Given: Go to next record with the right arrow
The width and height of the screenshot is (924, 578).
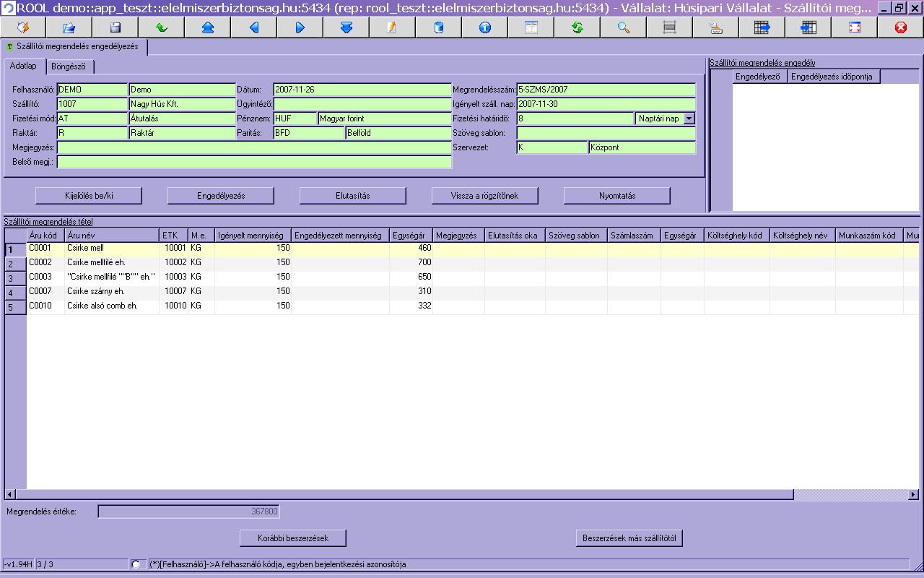Looking at the screenshot, I should tap(300, 27).
